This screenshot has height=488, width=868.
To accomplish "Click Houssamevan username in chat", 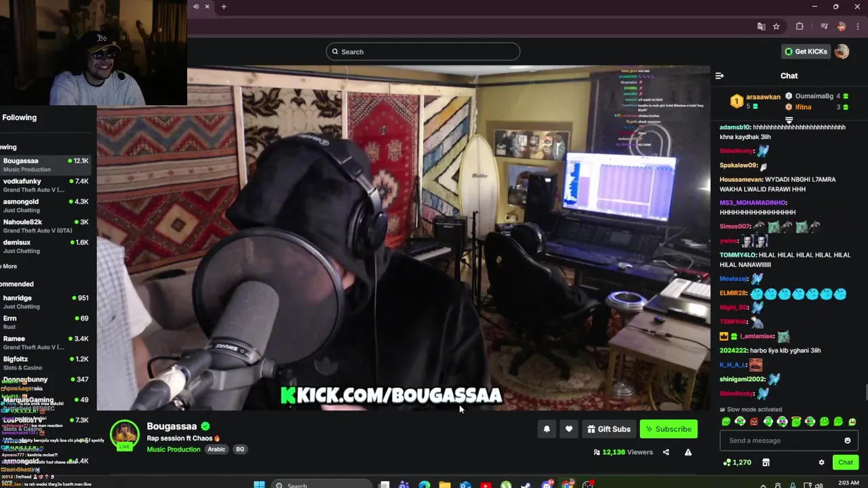I will [x=741, y=180].
